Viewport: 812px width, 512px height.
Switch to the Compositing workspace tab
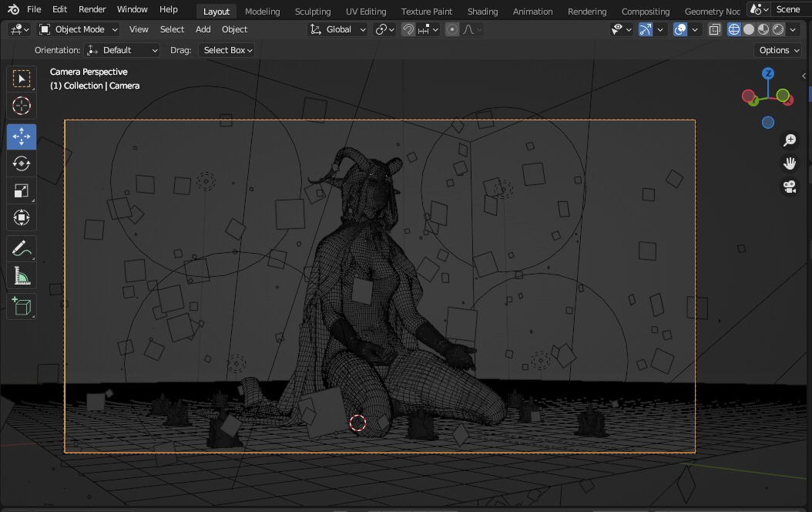pyautogui.click(x=646, y=12)
